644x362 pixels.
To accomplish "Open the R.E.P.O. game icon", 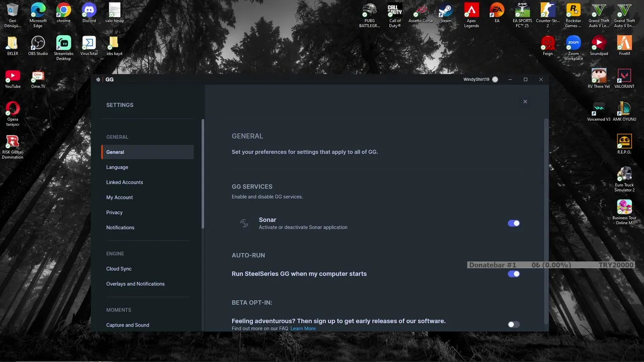I will [624, 142].
